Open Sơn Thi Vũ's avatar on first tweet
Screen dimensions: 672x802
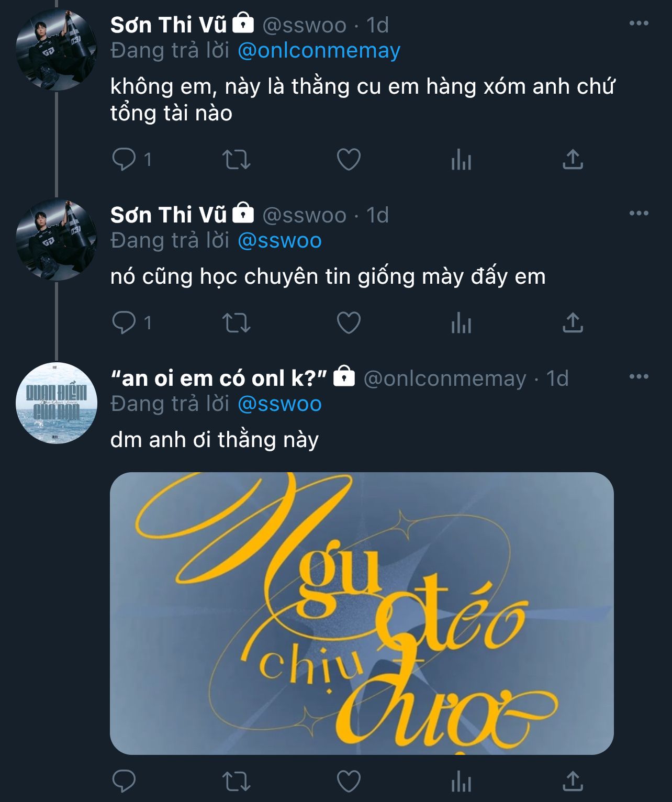56,50
